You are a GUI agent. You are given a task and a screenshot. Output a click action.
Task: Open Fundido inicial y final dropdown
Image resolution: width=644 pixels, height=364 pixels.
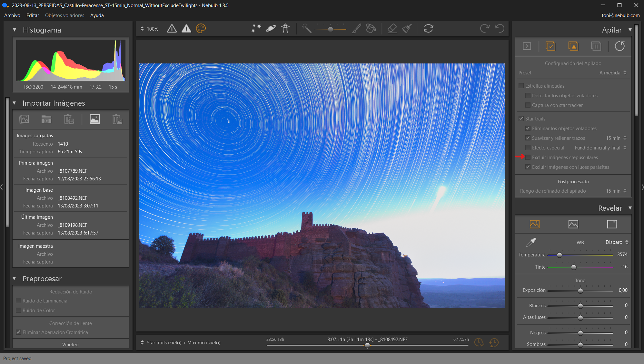coord(600,148)
